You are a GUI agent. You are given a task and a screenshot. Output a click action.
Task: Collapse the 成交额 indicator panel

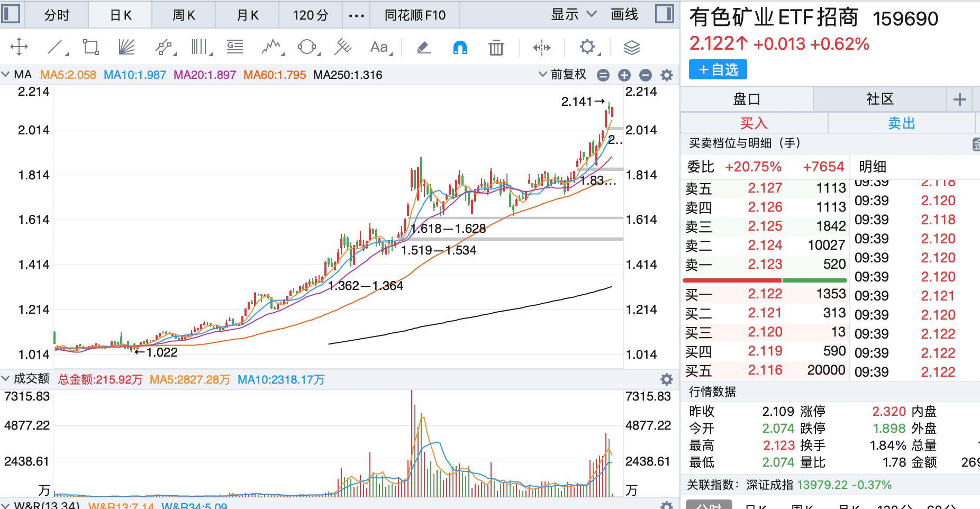(6, 379)
